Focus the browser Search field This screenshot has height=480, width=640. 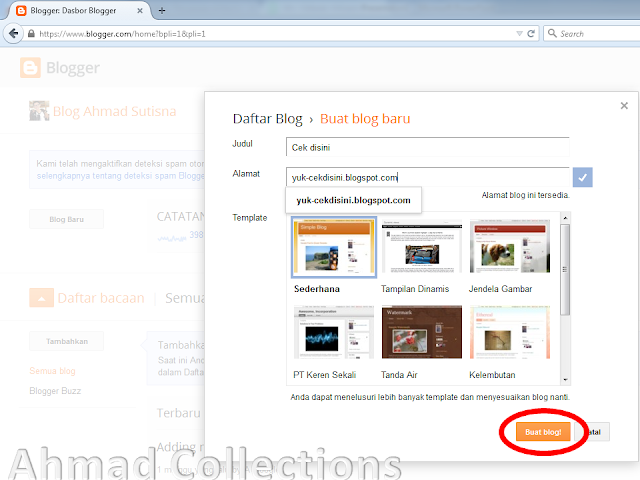click(x=592, y=33)
